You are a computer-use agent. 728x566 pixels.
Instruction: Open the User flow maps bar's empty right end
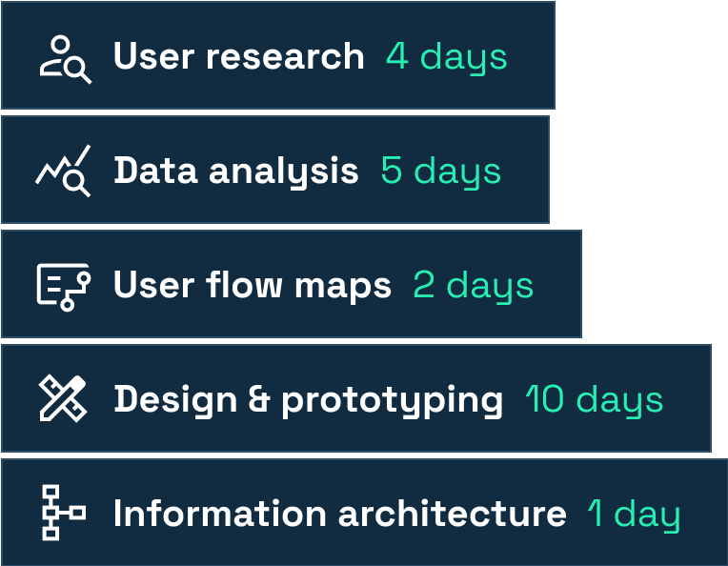[558, 285]
